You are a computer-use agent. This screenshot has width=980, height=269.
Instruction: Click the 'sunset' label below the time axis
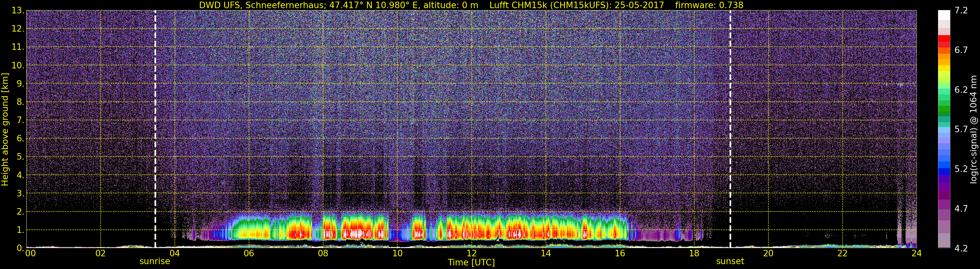[730, 262]
